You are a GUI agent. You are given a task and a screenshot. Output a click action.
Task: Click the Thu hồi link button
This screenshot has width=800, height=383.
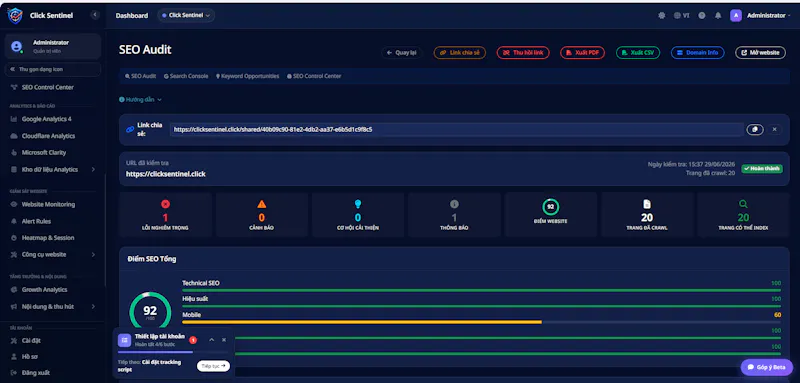tap(523, 53)
